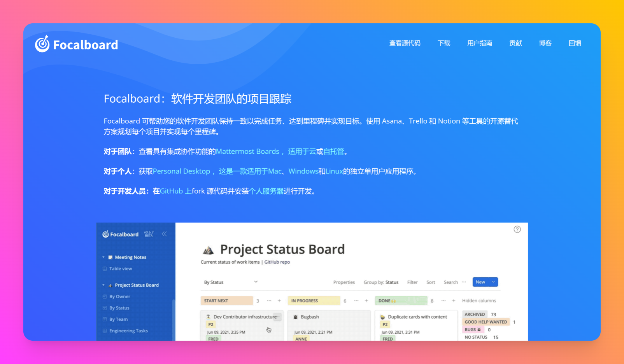Follow the 个人服务器 link
The image size is (624, 364).
[x=266, y=191]
